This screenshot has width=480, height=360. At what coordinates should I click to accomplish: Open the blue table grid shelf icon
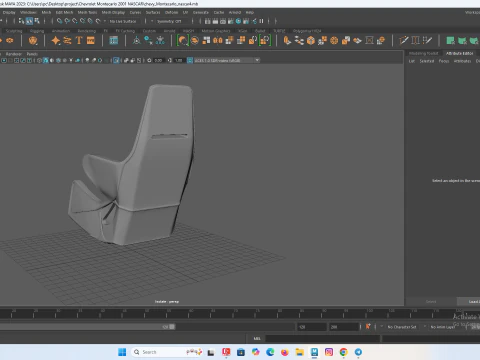pyautogui.click(x=114, y=41)
